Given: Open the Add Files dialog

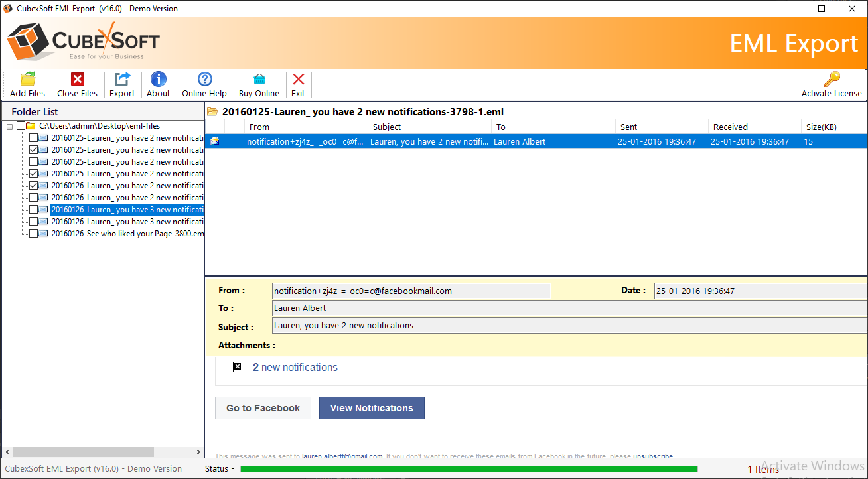Looking at the screenshot, I should point(27,84).
